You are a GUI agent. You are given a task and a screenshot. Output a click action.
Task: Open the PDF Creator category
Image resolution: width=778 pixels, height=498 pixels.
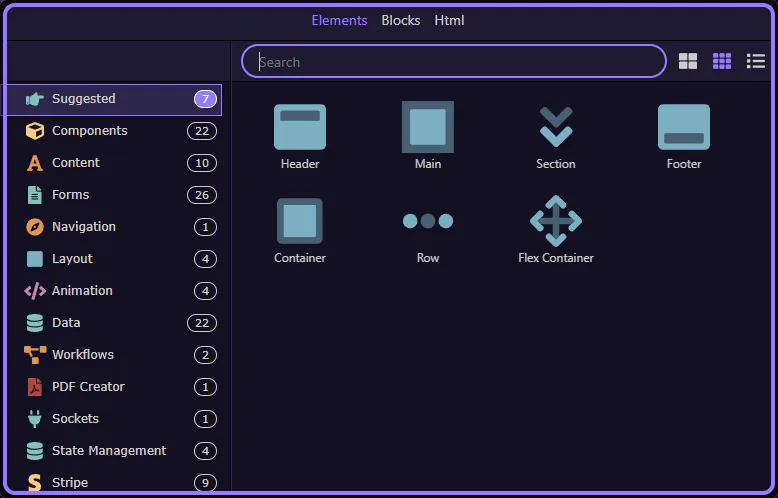[x=88, y=387]
